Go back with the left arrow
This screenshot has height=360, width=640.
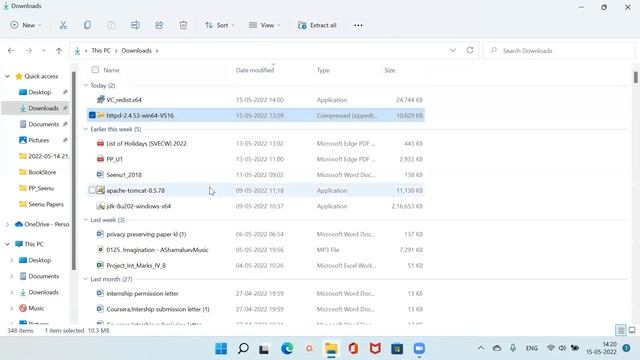click(x=11, y=51)
